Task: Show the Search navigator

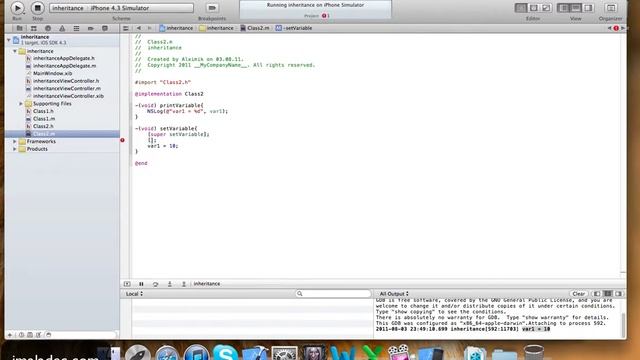Action: pyautogui.click(x=48, y=28)
